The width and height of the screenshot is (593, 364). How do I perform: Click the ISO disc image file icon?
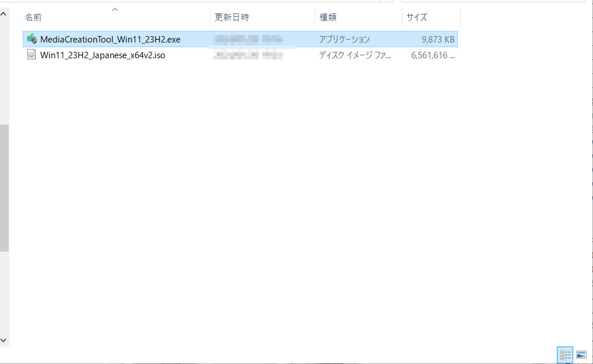[32, 55]
